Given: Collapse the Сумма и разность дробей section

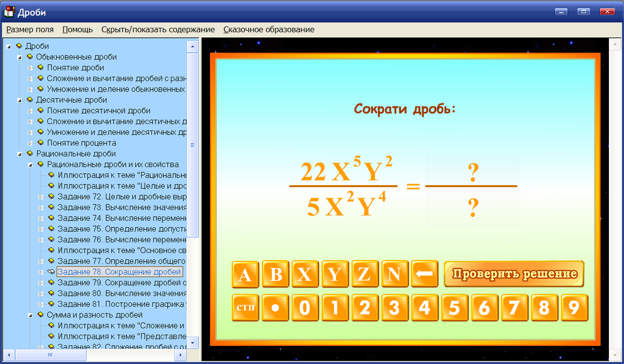Looking at the screenshot, I should click(x=30, y=315).
